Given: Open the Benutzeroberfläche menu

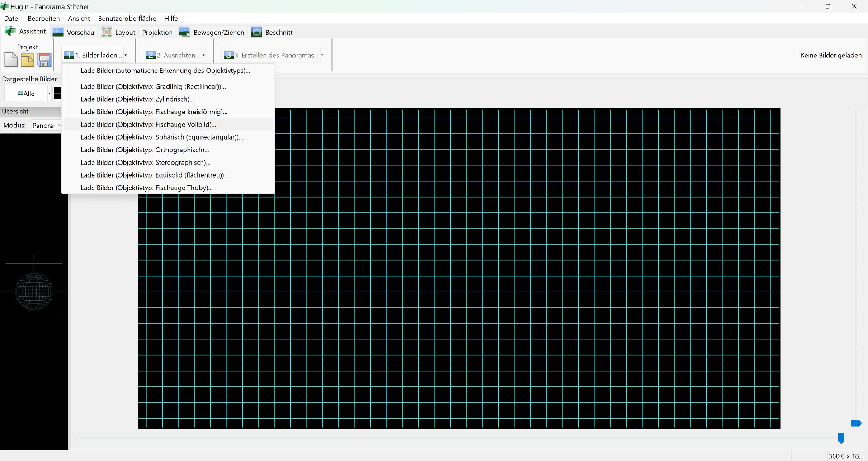Looking at the screenshot, I should click(127, 19).
